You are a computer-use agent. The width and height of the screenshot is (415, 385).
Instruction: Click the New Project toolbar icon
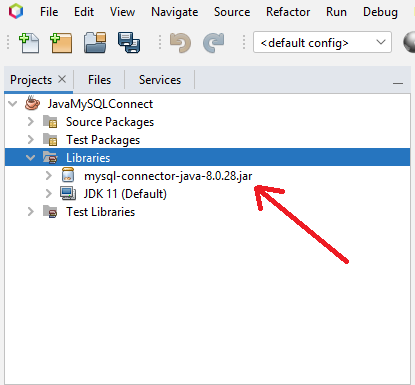61,43
